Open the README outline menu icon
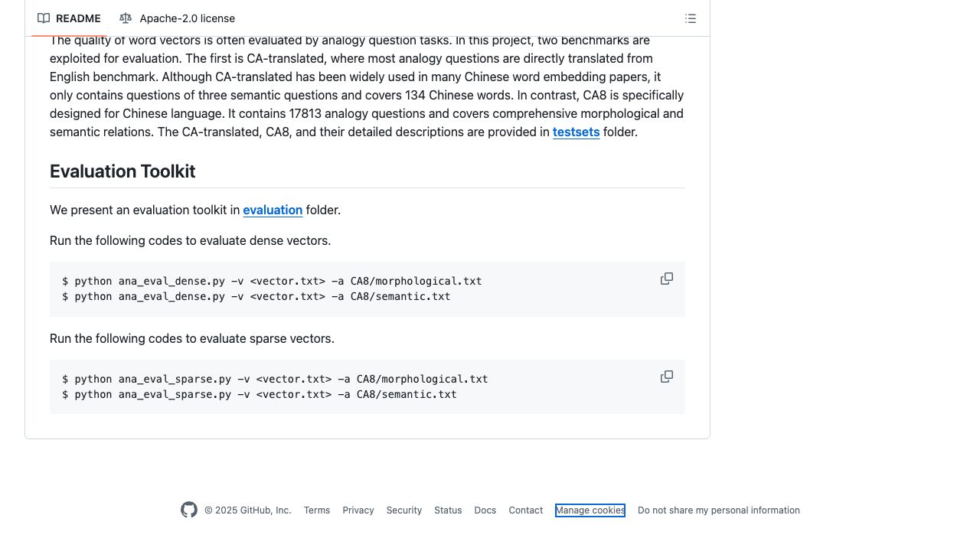980x551 pixels. pos(691,18)
